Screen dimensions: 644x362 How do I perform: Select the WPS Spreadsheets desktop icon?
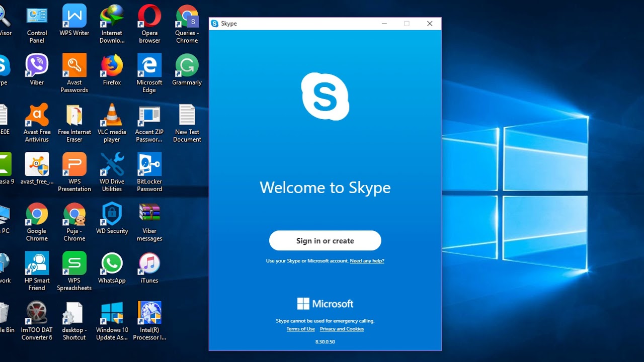click(74, 271)
